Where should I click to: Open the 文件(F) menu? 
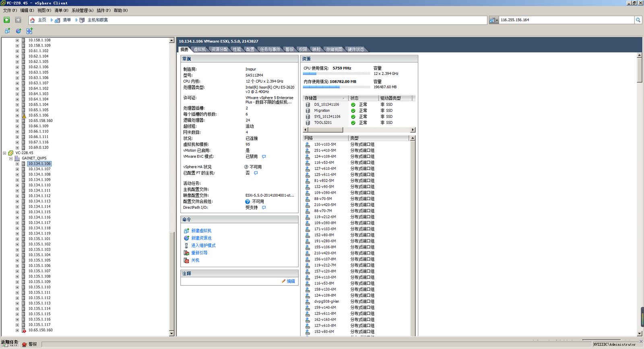point(10,10)
